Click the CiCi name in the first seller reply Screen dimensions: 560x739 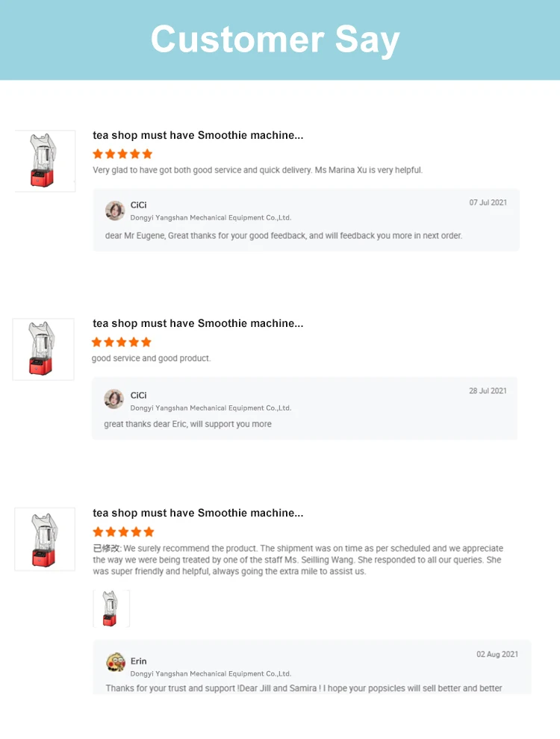pyautogui.click(x=139, y=205)
